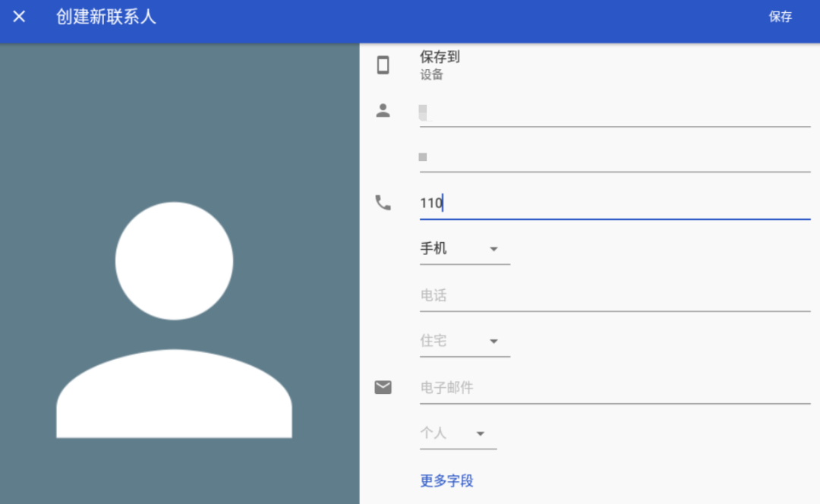The height and width of the screenshot is (504, 820).
Task: Open the 手机 phone type dropdown
Action: pos(464,249)
